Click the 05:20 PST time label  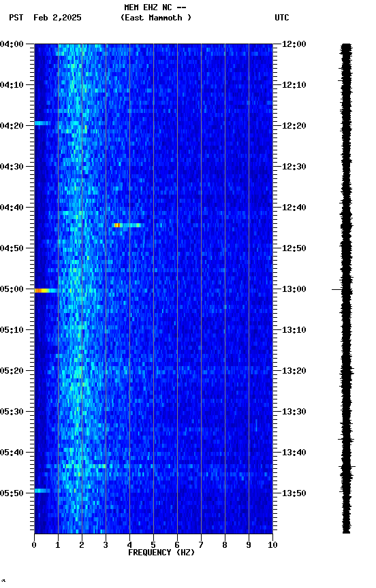pyautogui.click(x=12, y=372)
